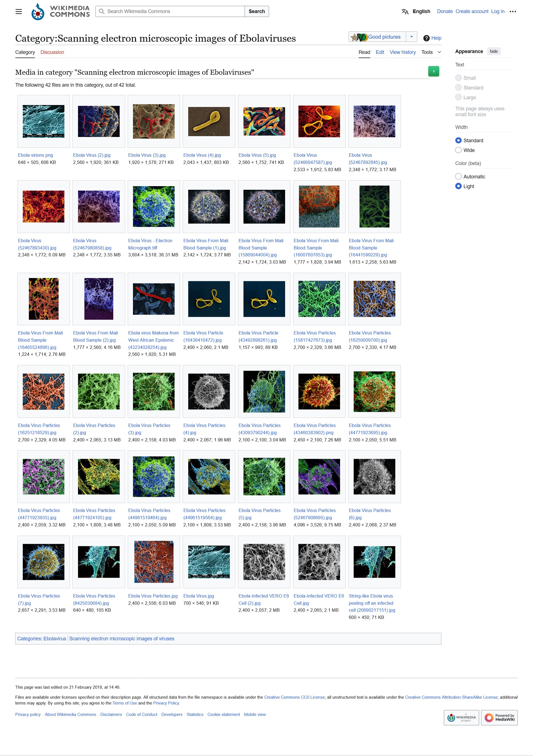533x756 pixels.
Task: Click the Wikimedia project badge
Action: [461, 717]
